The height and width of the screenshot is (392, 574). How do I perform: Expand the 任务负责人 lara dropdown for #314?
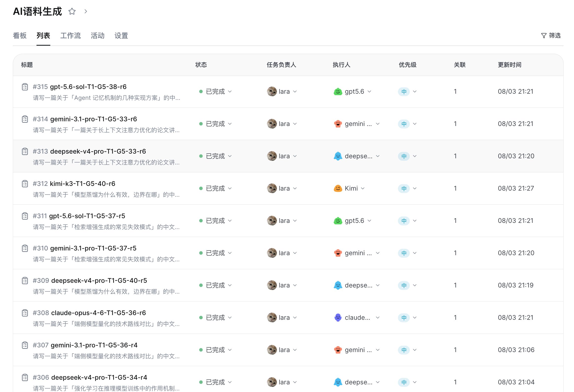click(295, 124)
